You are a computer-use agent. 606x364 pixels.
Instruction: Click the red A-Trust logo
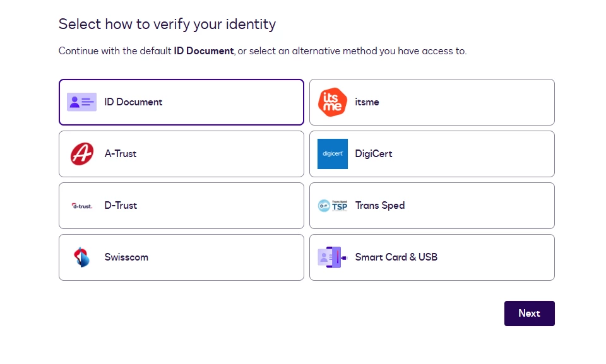click(81, 154)
